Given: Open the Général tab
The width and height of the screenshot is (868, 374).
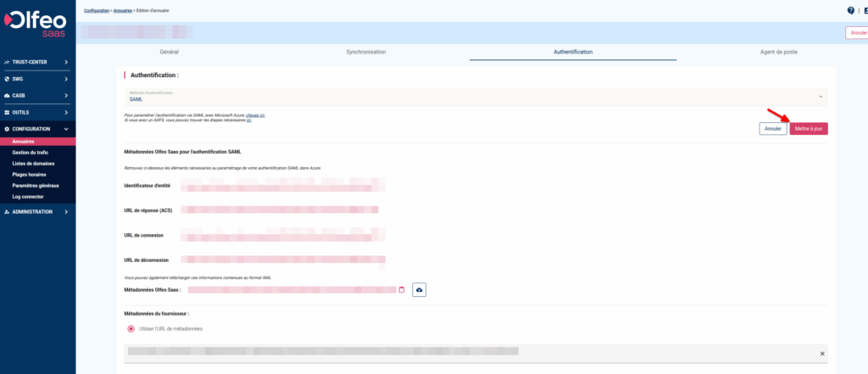Looking at the screenshot, I should [x=169, y=52].
